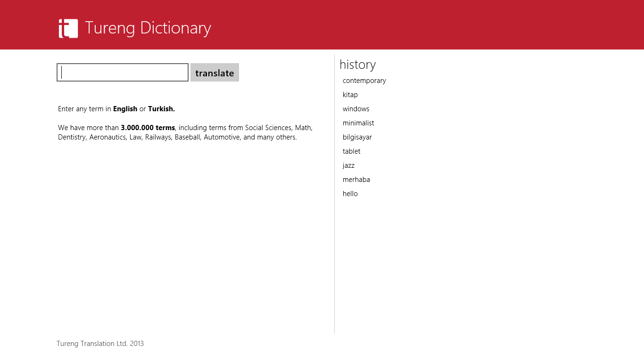Click the Tureng logo icon
Screen dimensions: 644x362
tap(68, 28)
